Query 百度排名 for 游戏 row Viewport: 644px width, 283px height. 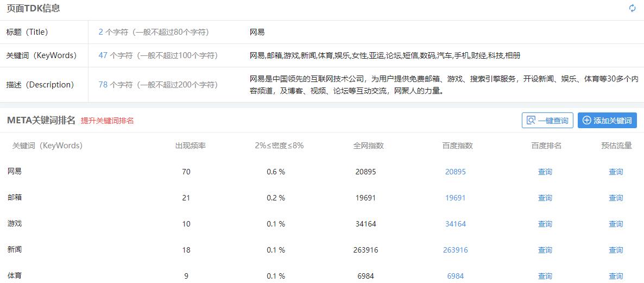pyautogui.click(x=545, y=224)
